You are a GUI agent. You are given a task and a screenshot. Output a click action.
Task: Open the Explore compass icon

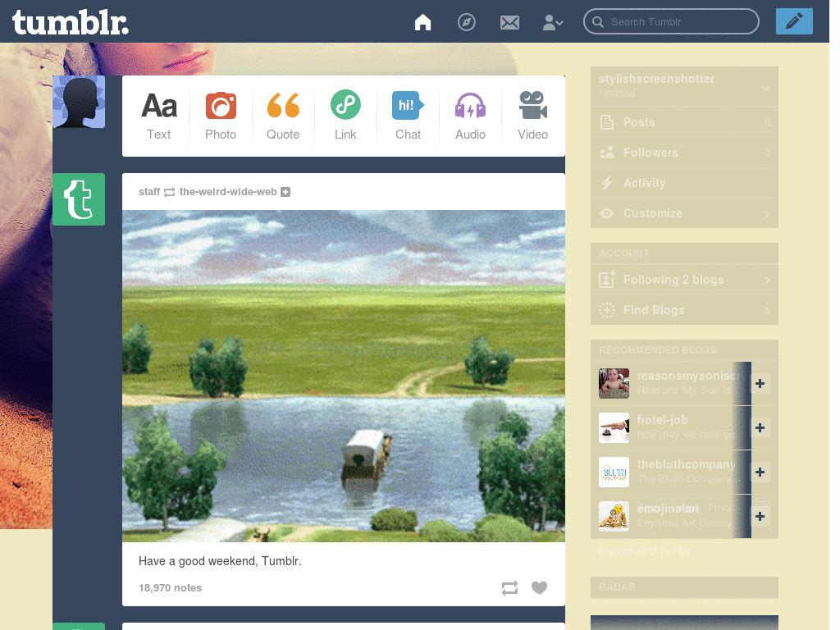tap(466, 22)
